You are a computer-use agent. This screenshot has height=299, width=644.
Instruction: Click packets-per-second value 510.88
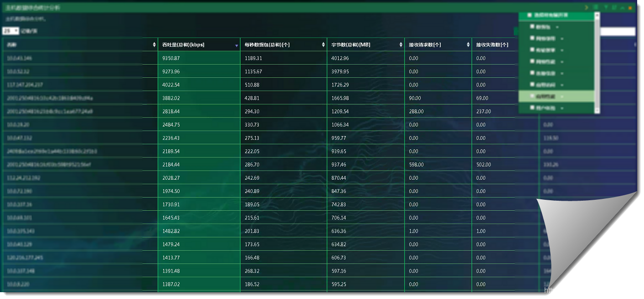coord(252,85)
